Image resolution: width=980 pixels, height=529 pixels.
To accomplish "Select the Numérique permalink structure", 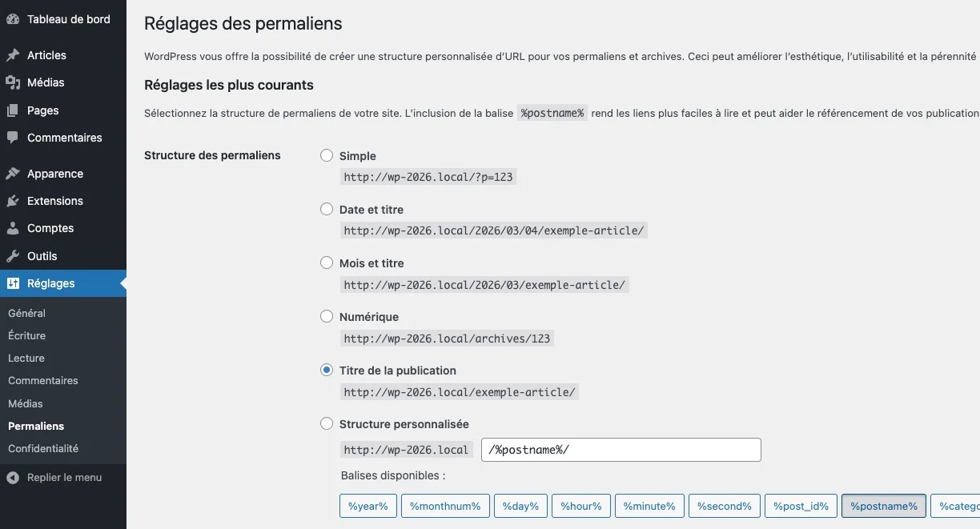I will tap(327, 317).
